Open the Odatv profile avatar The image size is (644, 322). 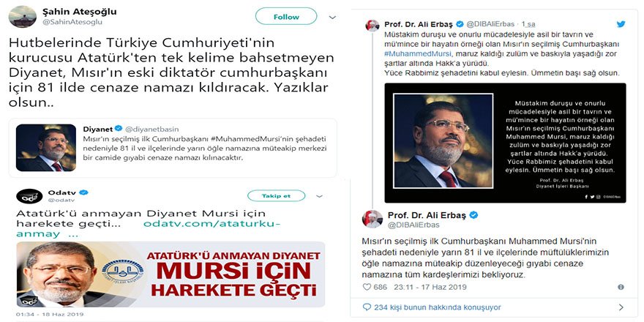29,196
